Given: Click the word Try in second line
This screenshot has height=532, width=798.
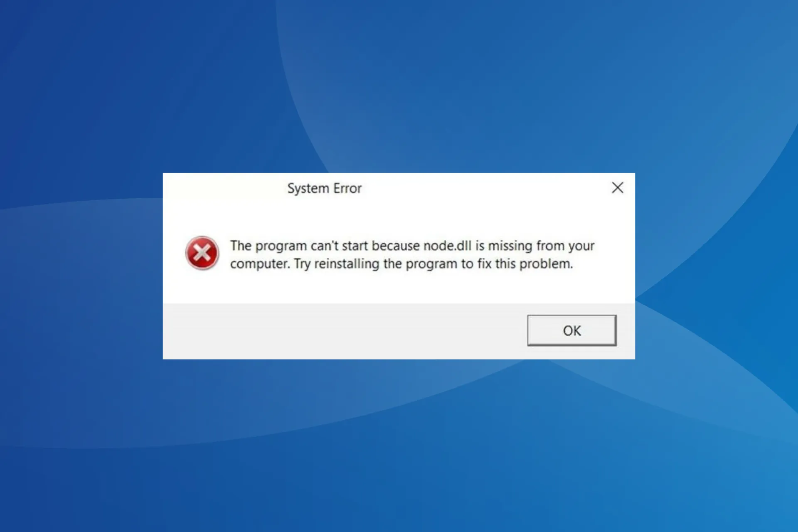Looking at the screenshot, I should pos(302,264).
